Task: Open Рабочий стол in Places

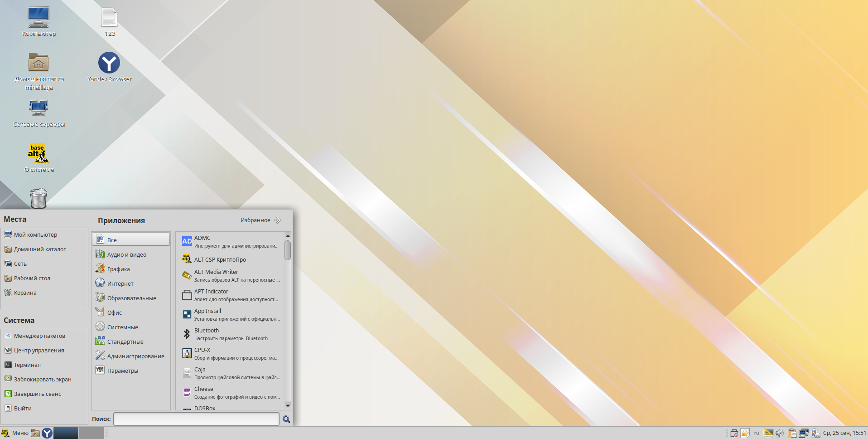Action: [x=44, y=278]
